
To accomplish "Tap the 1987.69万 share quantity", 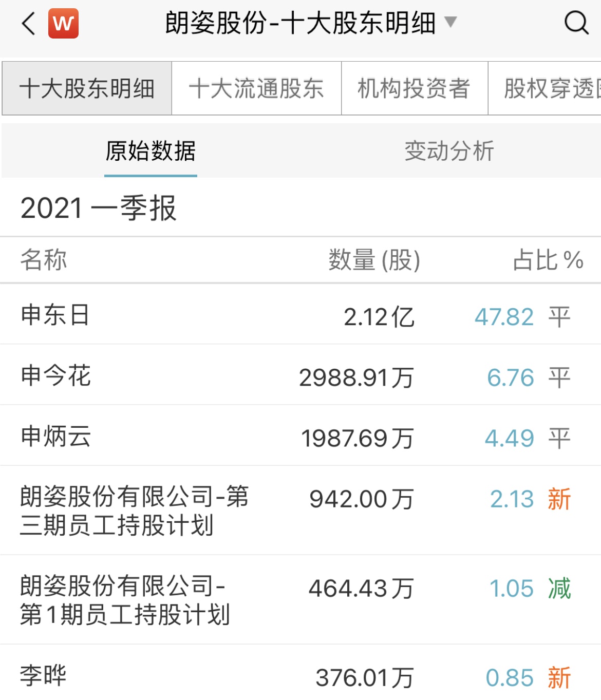I will 358,439.
